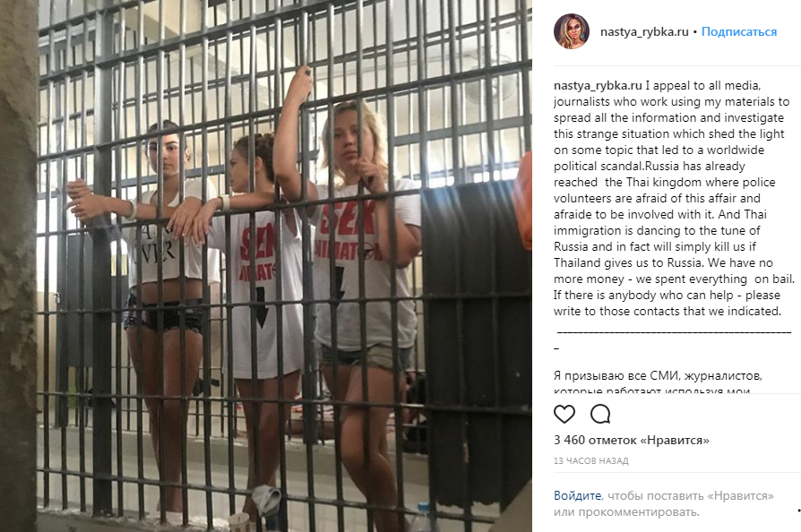Viewport: 801px width, 532px height.
Task: Open the 3 460 likes count
Action: tap(632, 440)
